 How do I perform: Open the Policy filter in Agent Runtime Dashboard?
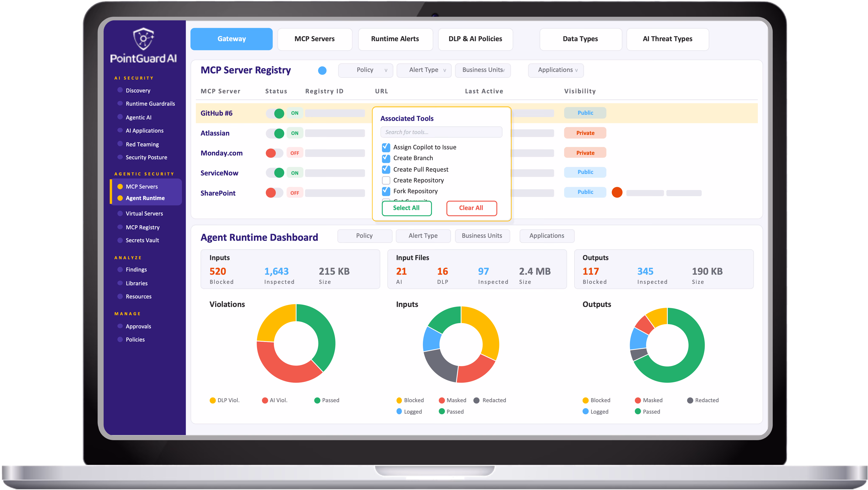(365, 236)
